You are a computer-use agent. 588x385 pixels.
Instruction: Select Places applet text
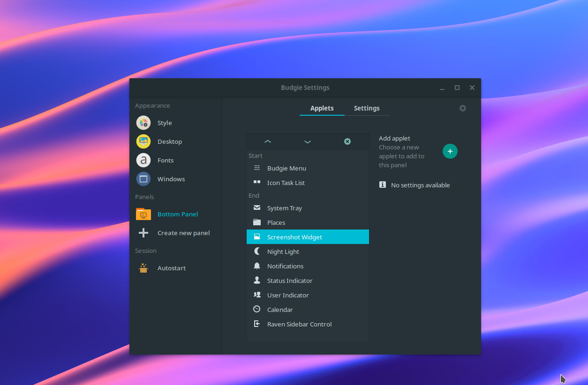click(276, 223)
